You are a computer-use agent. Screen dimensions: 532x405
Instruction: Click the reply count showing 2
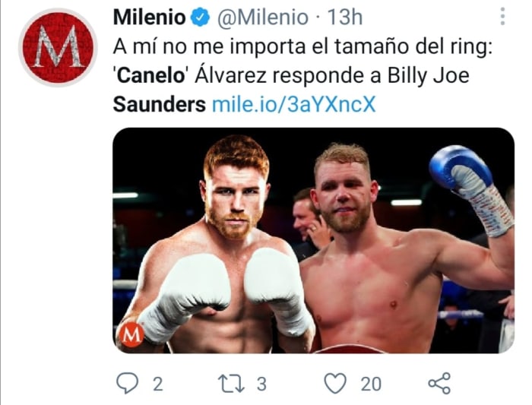157,384
